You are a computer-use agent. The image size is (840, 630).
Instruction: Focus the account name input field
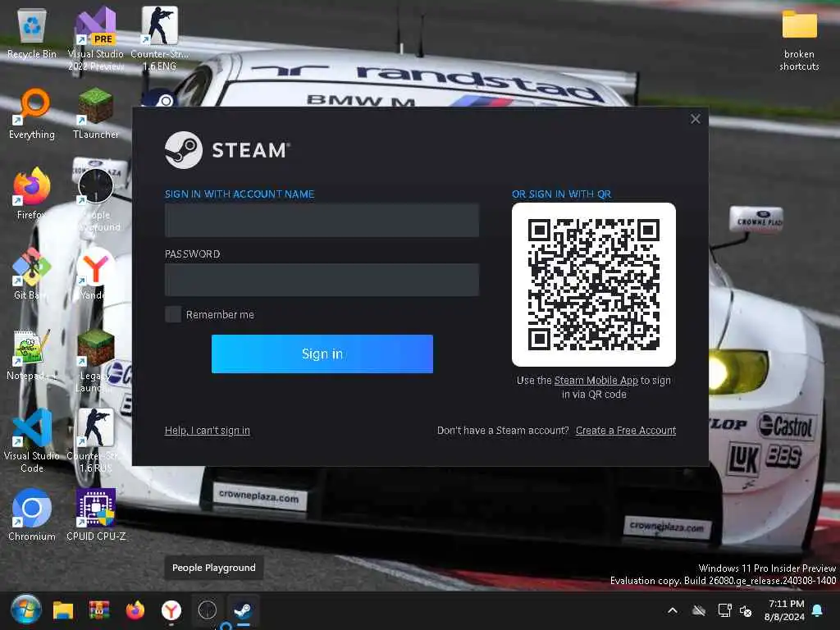click(x=322, y=220)
